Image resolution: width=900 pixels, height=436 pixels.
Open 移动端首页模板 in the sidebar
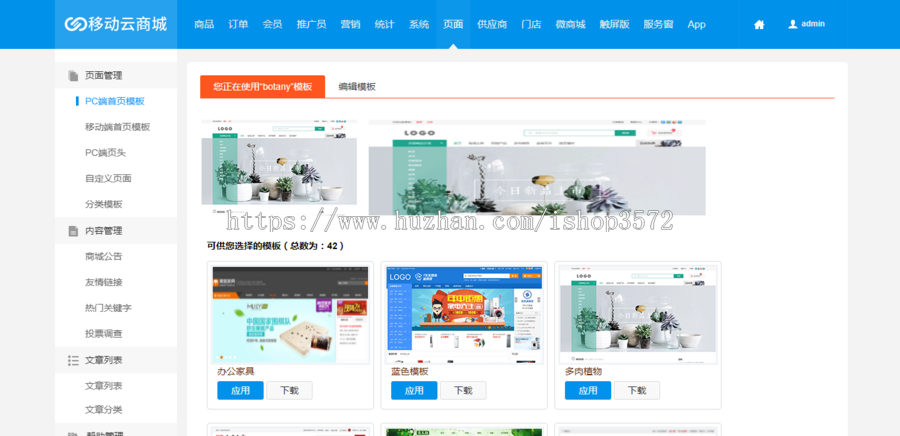pos(118,127)
